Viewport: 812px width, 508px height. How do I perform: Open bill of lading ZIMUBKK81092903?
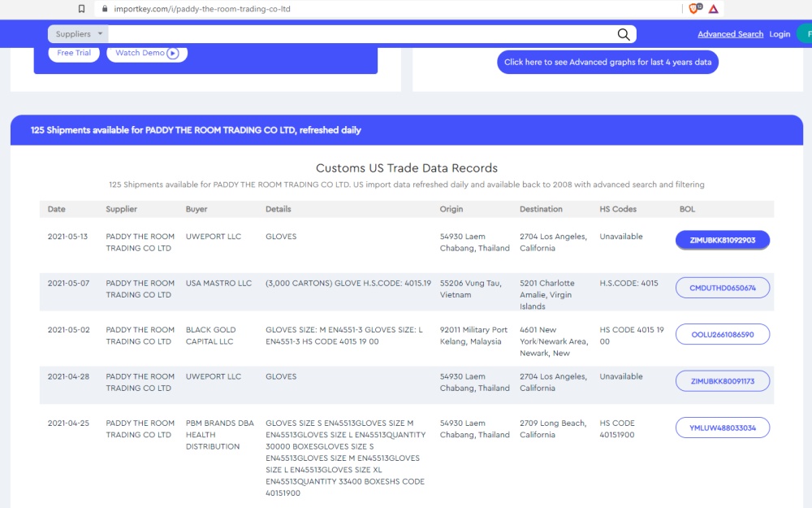pos(722,241)
